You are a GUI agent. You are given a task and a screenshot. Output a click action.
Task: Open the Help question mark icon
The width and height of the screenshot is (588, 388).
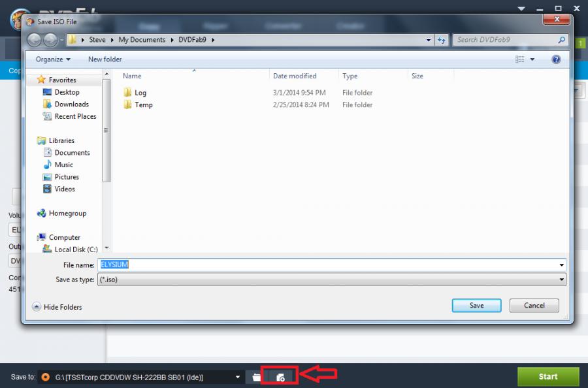(x=556, y=59)
